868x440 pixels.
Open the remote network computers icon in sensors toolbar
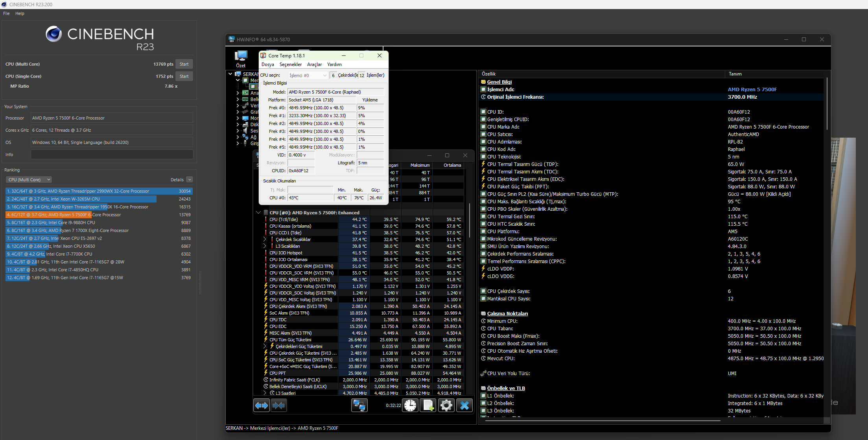[359, 405]
